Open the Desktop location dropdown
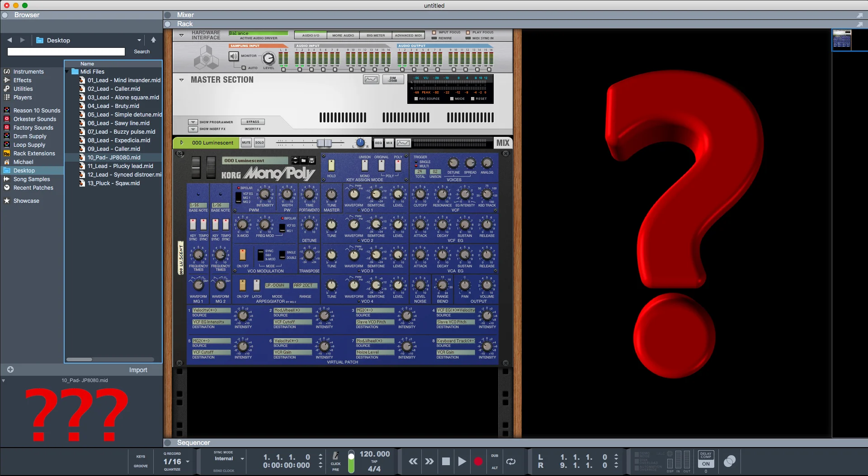Screen dimensions: 868x476 139,40
